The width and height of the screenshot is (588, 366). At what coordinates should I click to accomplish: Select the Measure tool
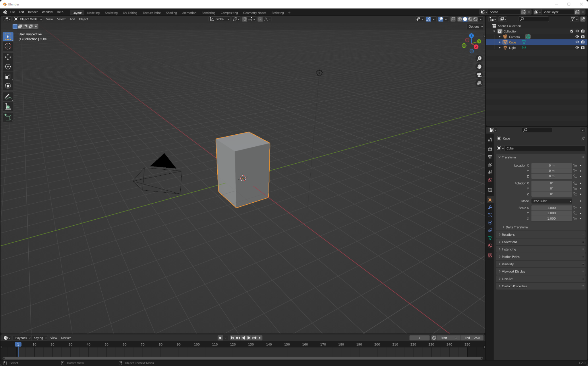(x=8, y=106)
